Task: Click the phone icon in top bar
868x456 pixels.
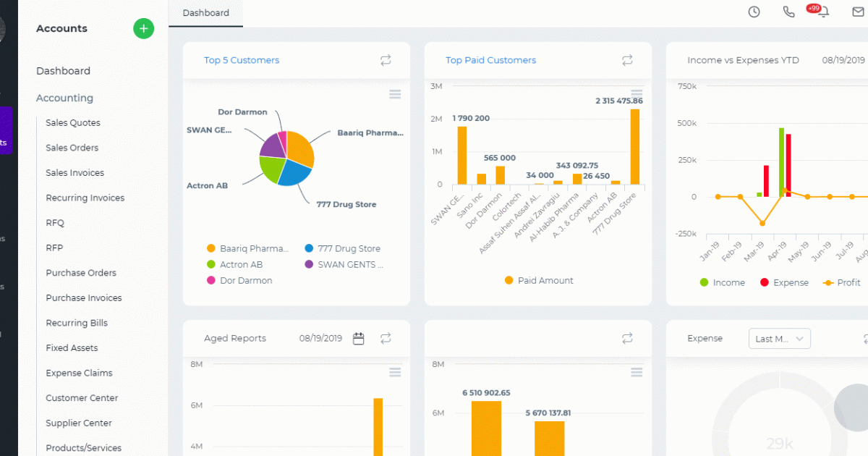Action: (x=788, y=12)
